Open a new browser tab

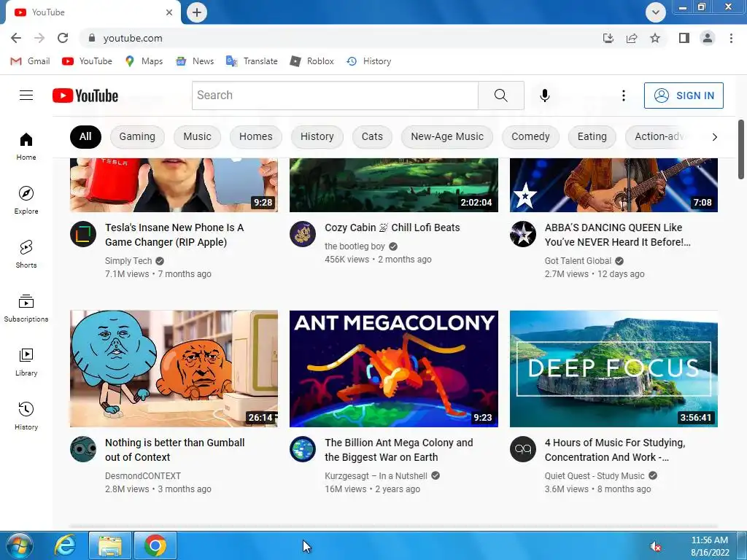click(x=197, y=12)
